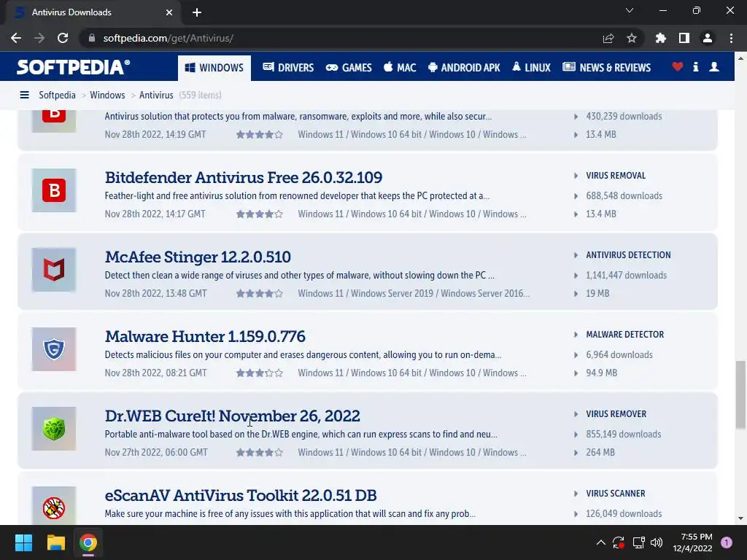Click the Softpedia info icon
Screen dimensions: 747x560
click(x=696, y=67)
